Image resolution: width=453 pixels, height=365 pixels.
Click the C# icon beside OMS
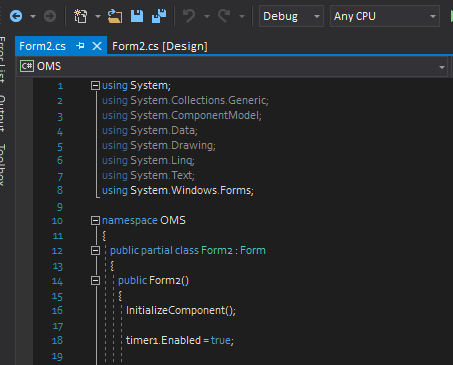[27, 66]
